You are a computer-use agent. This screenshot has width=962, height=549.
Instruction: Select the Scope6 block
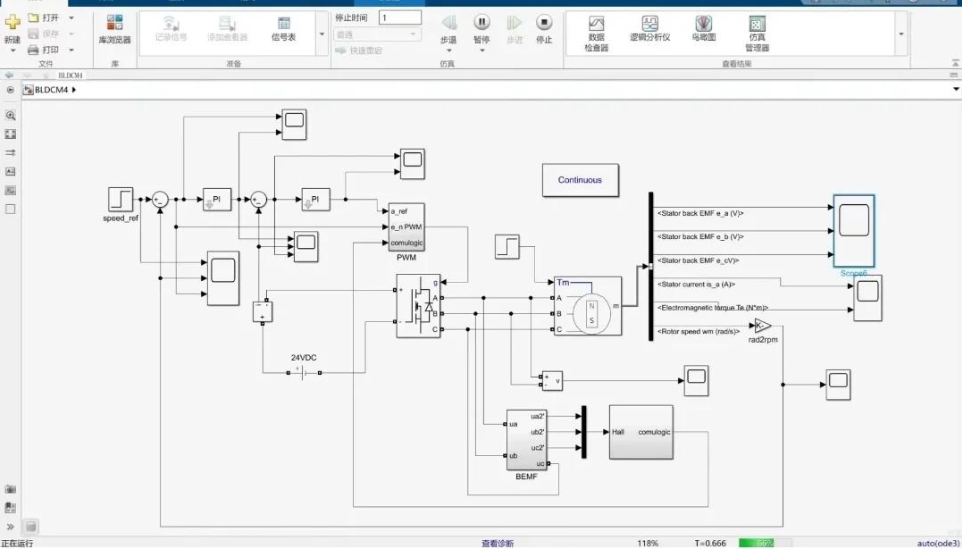[853, 231]
